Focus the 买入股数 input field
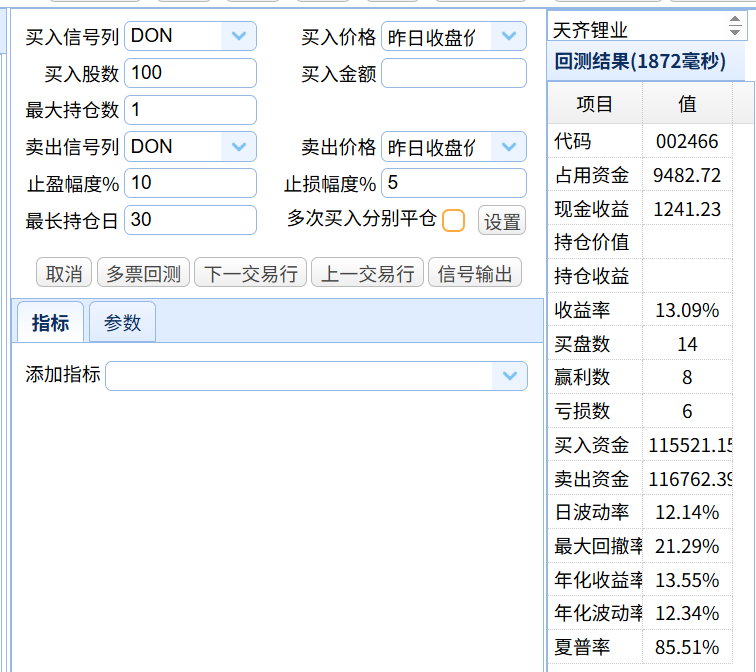 coord(190,73)
